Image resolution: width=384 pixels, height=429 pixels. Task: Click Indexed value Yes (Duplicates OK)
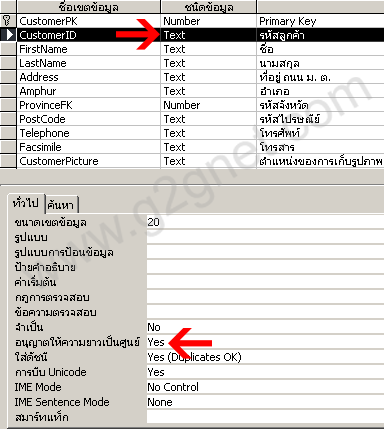click(x=265, y=357)
